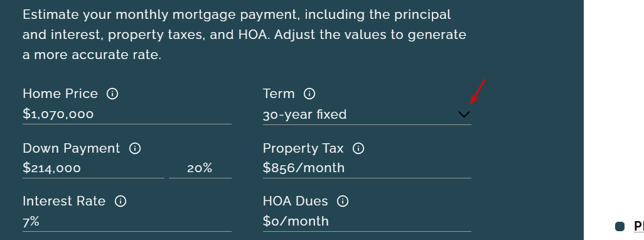
Task: Show the Term info tooltip icon
Action: [309, 94]
